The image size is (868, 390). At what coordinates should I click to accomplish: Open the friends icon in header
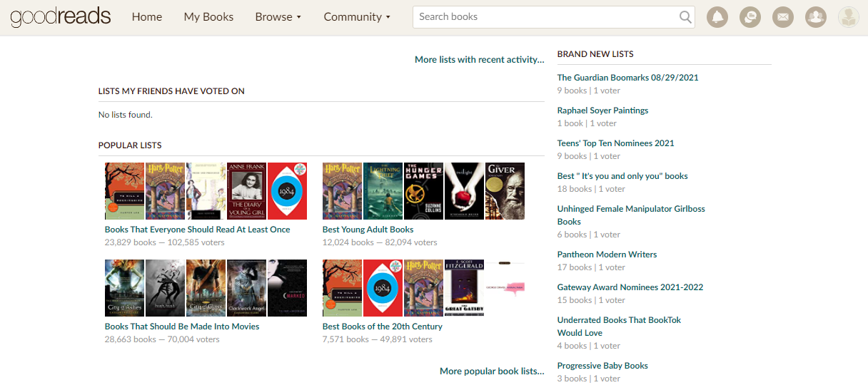tap(816, 17)
